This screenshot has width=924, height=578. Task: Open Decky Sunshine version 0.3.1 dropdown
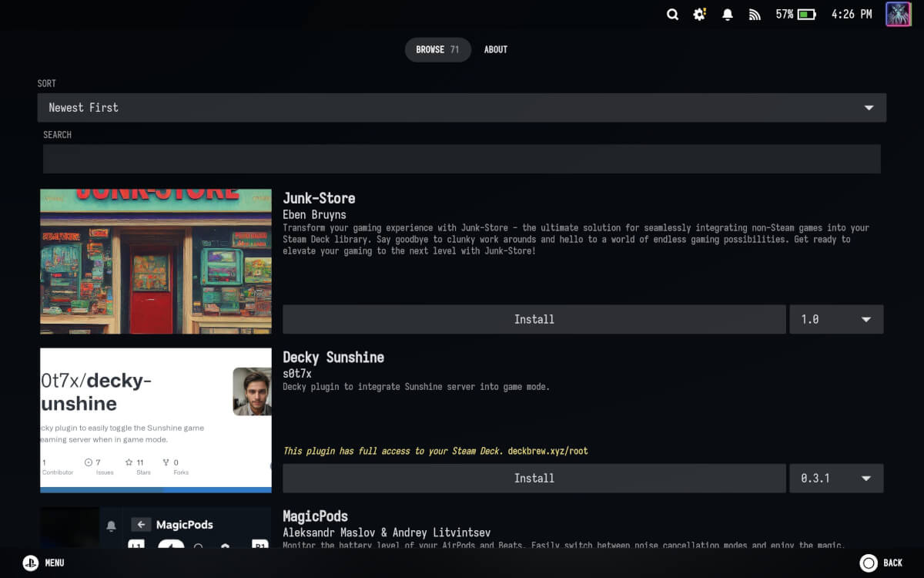[836, 478]
